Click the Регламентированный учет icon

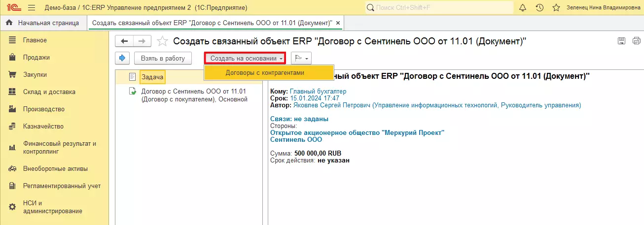pyautogui.click(x=12, y=186)
